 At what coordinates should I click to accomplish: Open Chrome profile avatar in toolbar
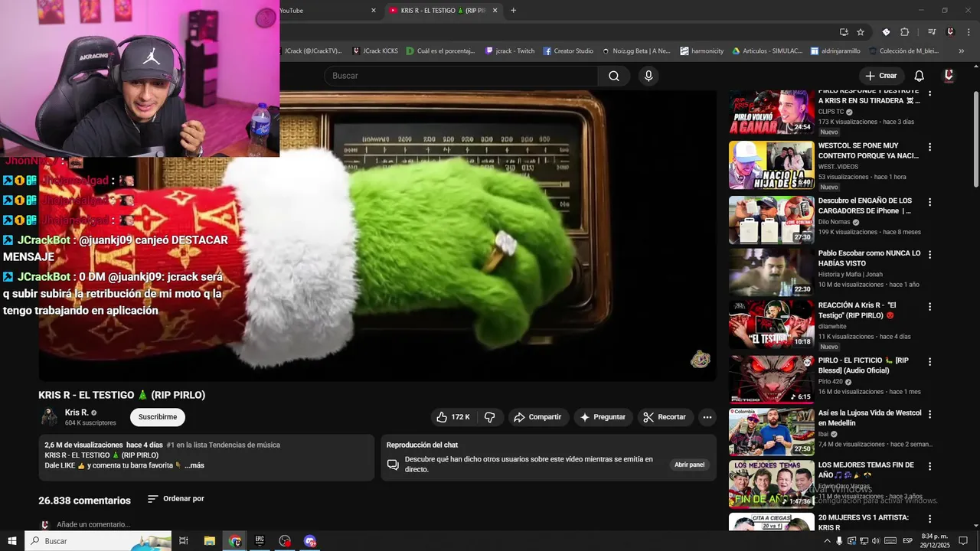(x=950, y=32)
